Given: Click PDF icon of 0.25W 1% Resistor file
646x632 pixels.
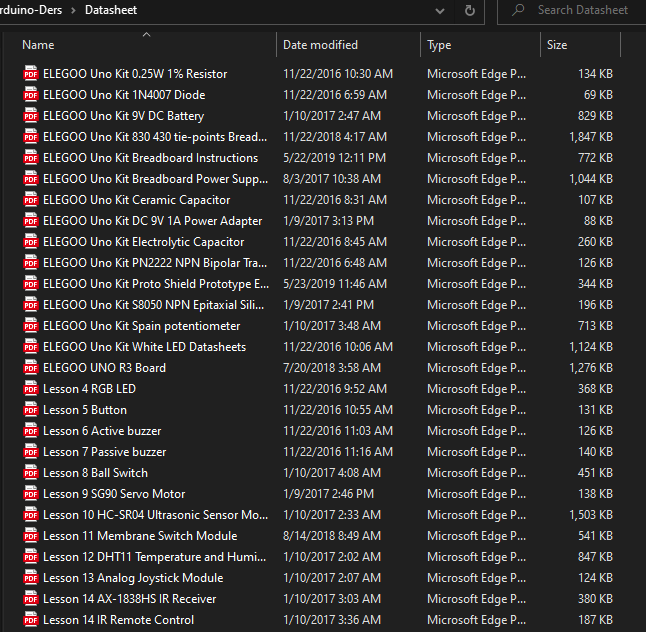Looking at the screenshot, I should (31, 74).
